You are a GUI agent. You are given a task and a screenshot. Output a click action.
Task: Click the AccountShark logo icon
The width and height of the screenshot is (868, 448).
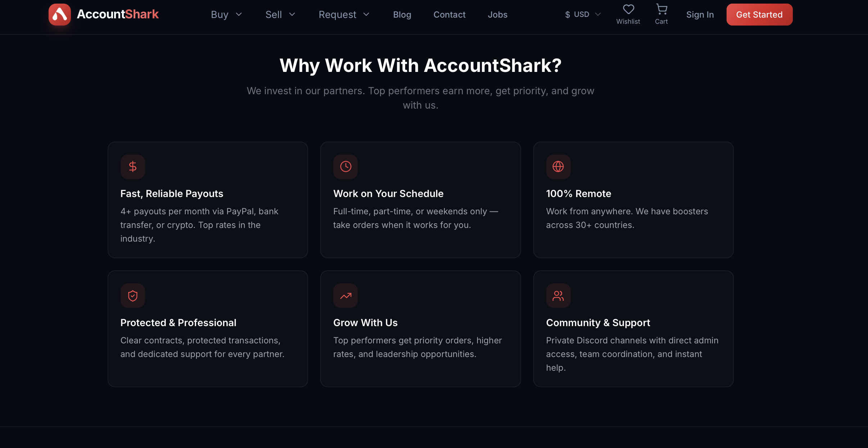coord(60,15)
